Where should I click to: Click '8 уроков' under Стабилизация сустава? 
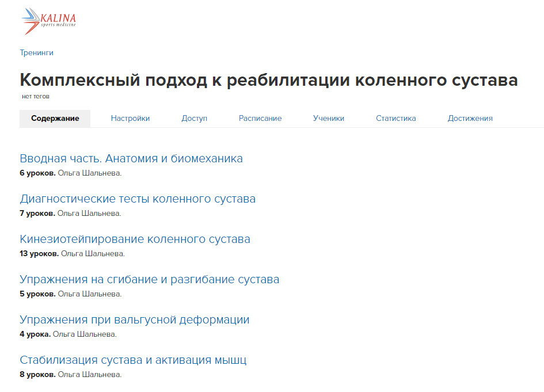(37, 375)
